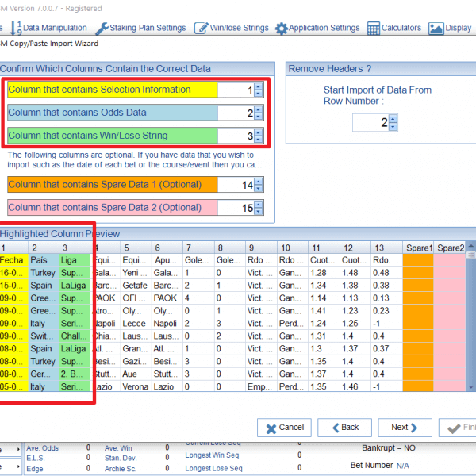Click the Bankrupt = NO status
Viewport: 476px width, 476px height.
(388, 447)
